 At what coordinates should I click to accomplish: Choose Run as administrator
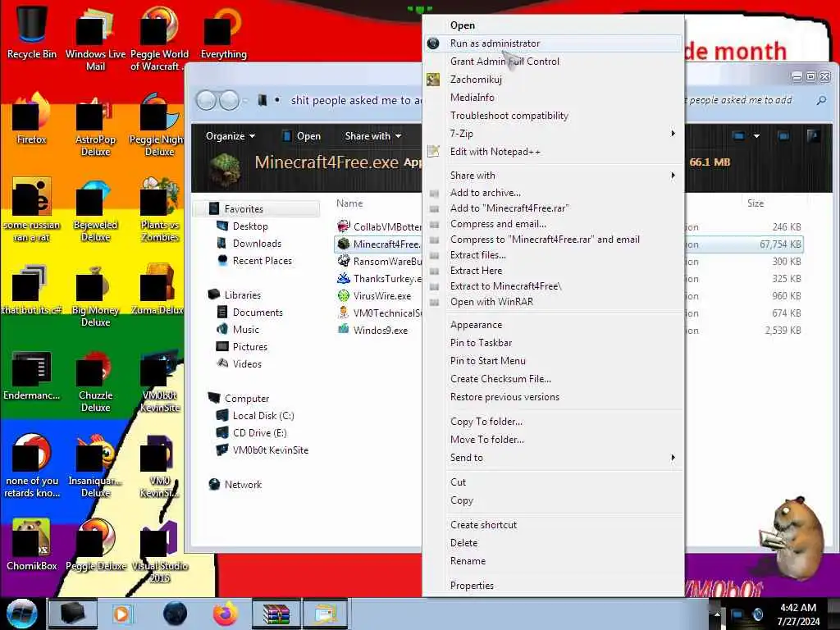[554, 43]
